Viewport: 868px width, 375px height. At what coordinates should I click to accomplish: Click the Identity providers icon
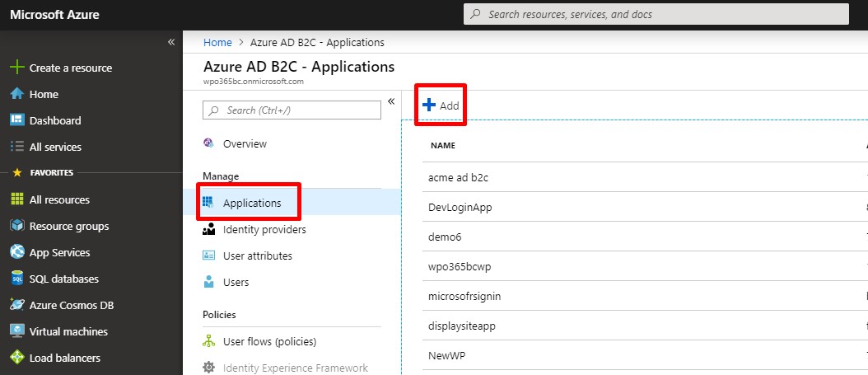(x=208, y=229)
